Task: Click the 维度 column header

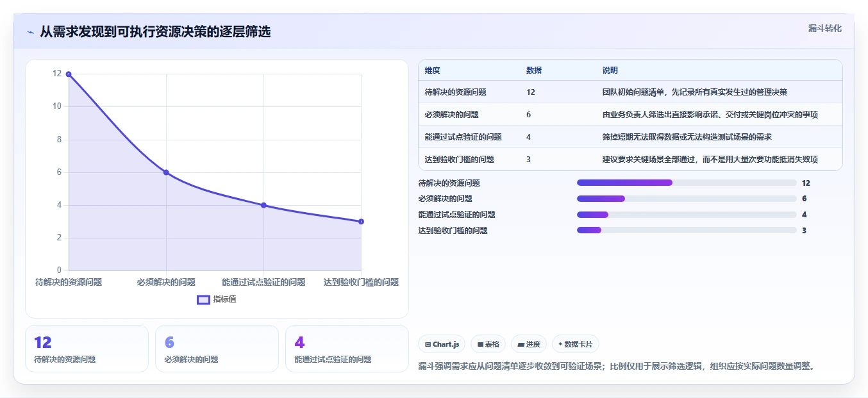Action: (433, 70)
